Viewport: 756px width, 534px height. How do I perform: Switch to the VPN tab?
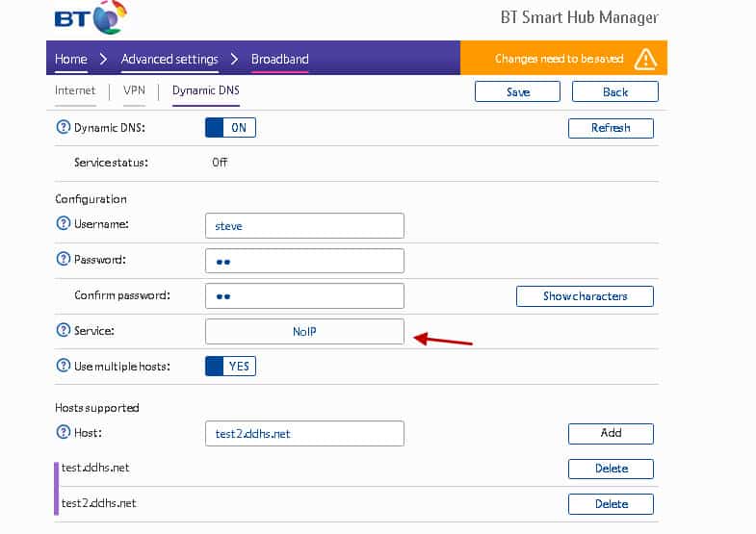134,90
